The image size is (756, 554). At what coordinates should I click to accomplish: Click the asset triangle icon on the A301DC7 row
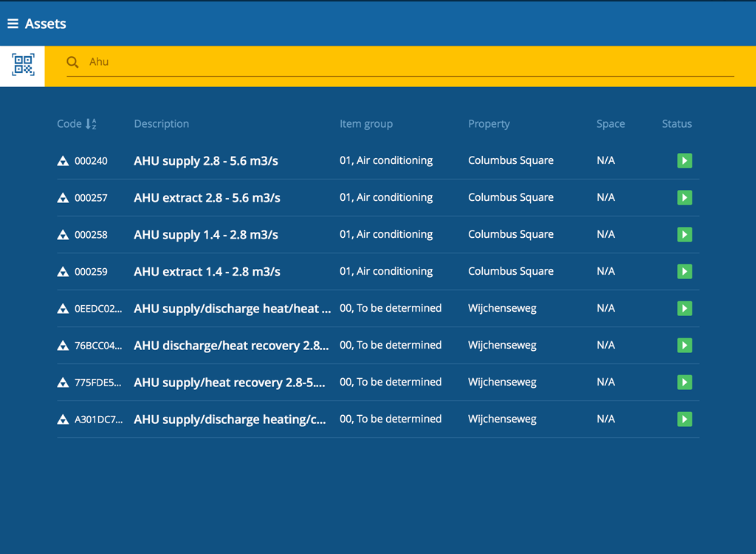click(63, 419)
